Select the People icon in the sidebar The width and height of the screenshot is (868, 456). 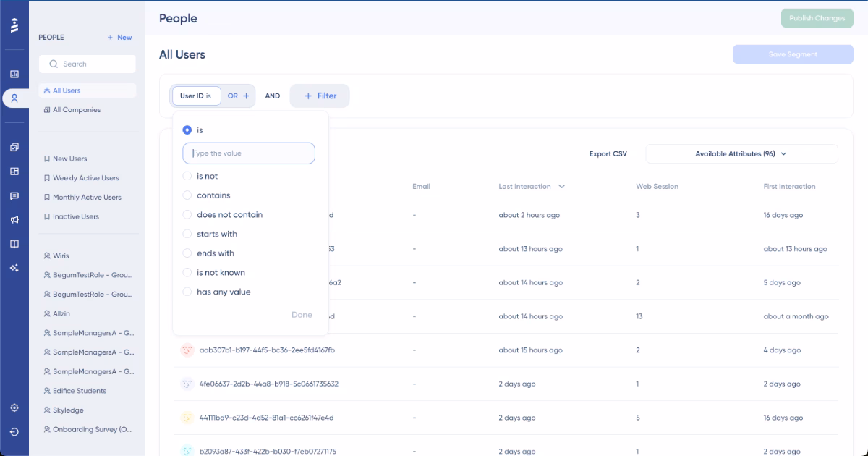(x=14, y=98)
